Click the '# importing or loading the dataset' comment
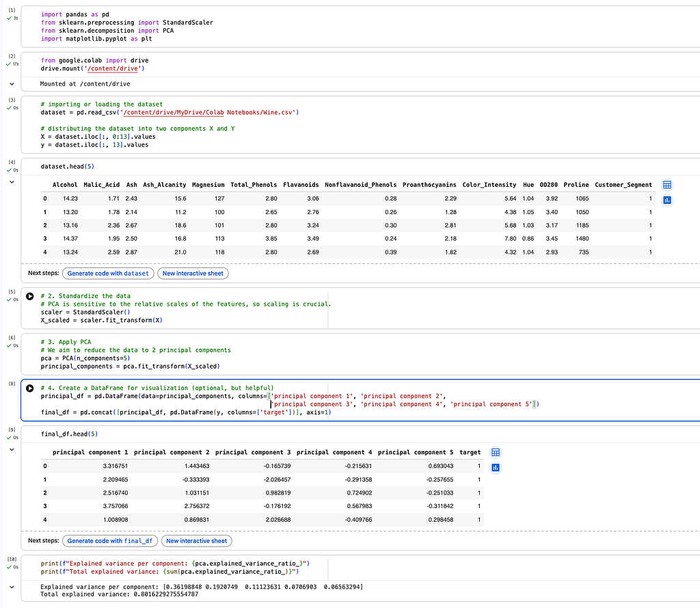This screenshot has width=700, height=608. click(x=102, y=104)
